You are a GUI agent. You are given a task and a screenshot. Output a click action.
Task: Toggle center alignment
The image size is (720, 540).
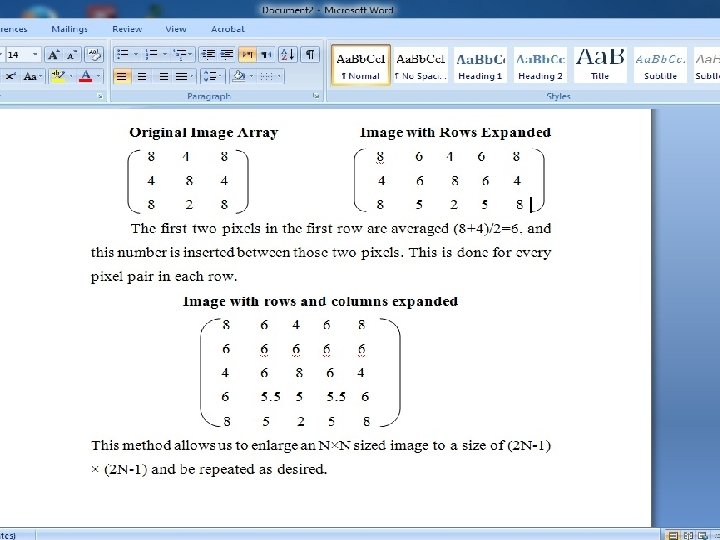click(142, 76)
